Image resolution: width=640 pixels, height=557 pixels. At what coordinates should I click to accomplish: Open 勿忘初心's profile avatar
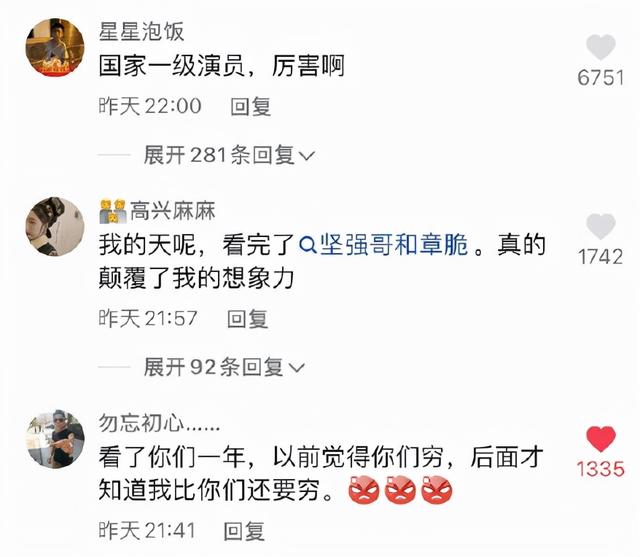click(55, 439)
